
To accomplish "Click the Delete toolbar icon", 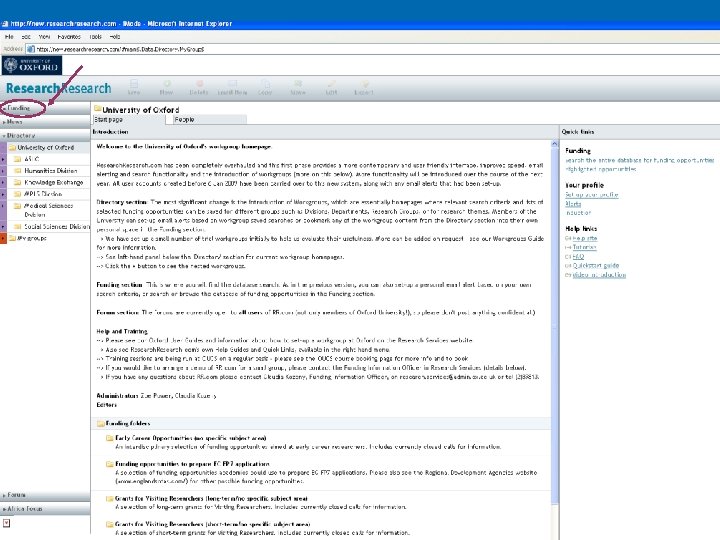I will pyautogui.click(x=199, y=87).
